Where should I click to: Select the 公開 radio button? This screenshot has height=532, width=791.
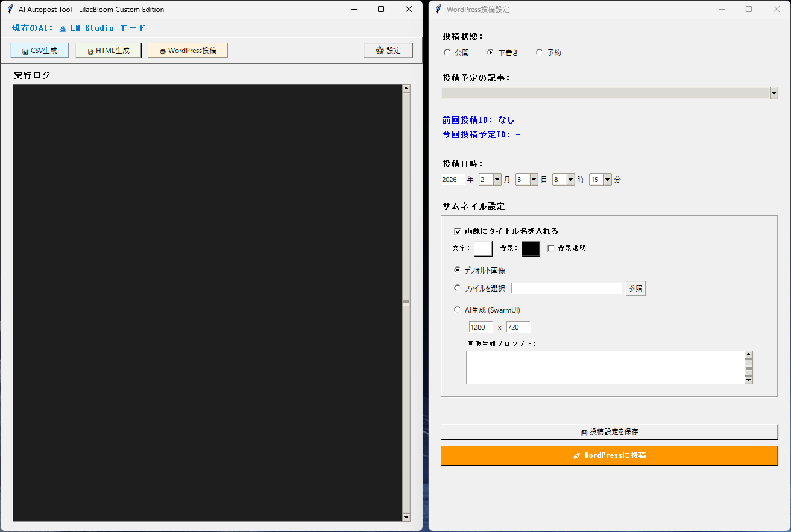pyautogui.click(x=447, y=52)
